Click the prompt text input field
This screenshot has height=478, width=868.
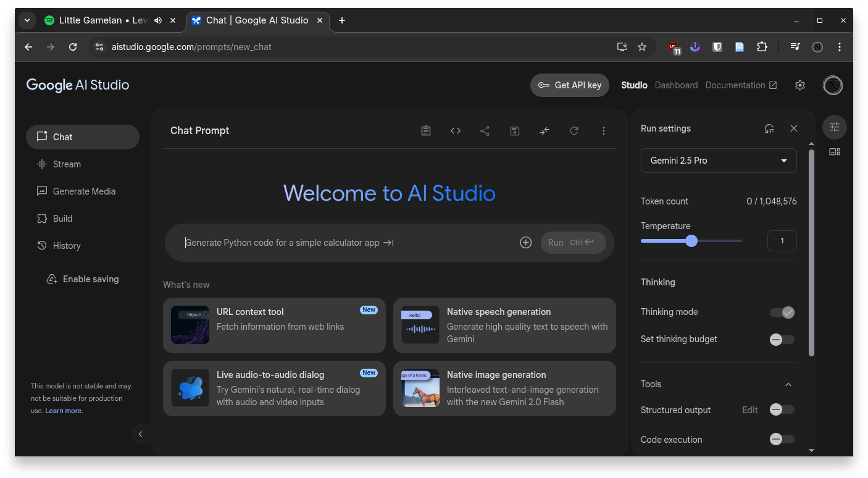click(347, 243)
